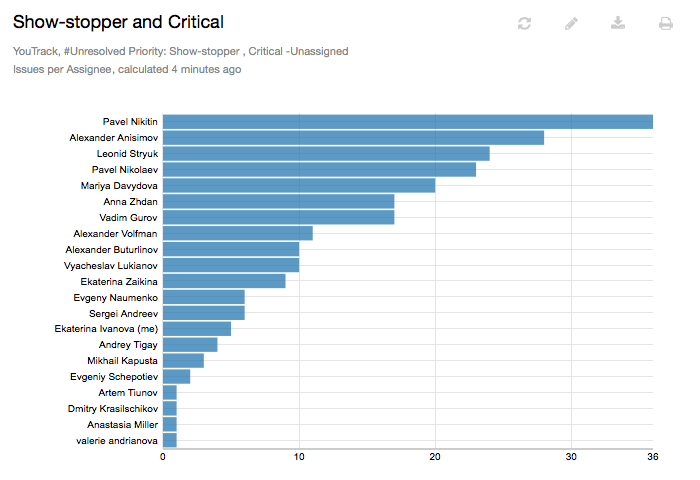The height and width of the screenshot is (480, 700).
Task: Select the Andrey Tigay bar
Action: pos(190,345)
